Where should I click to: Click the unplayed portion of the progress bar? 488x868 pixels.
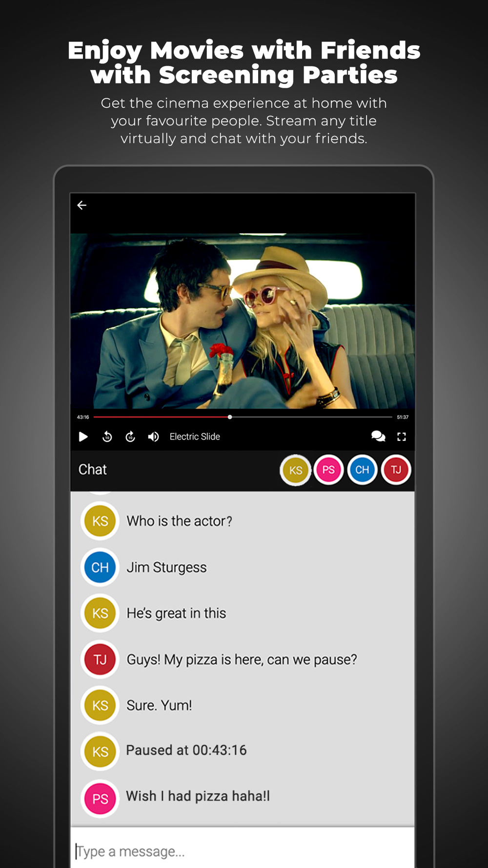312,417
